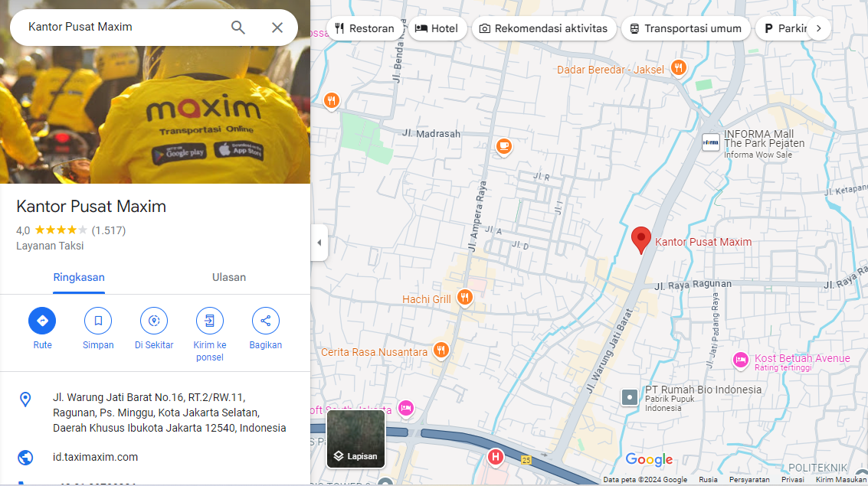Collapse the side panel with arrow
This screenshot has width=868, height=486.
coord(319,242)
